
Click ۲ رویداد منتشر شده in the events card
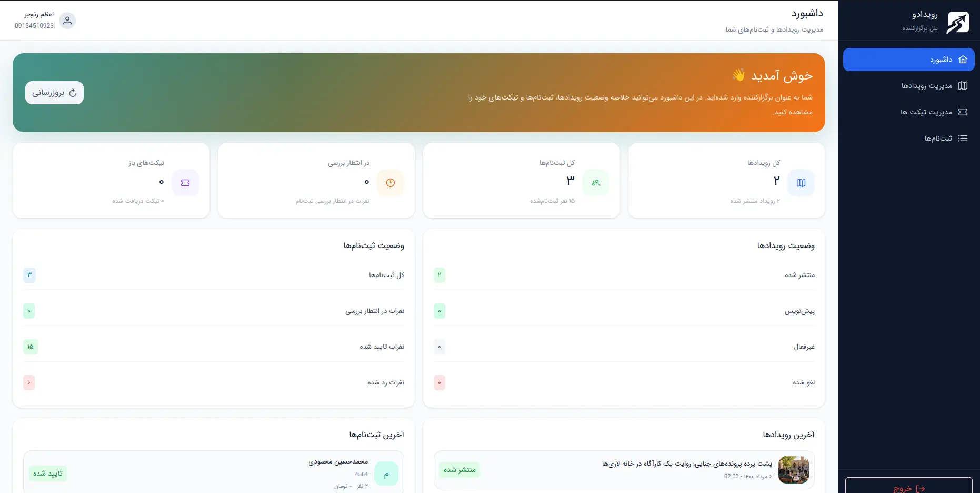(755, 201)
